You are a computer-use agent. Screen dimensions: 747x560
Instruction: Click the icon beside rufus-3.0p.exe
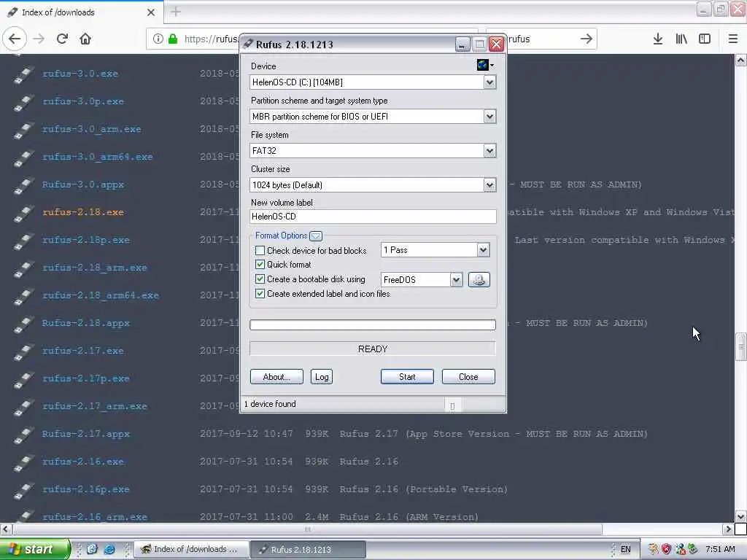coord(24,102)
